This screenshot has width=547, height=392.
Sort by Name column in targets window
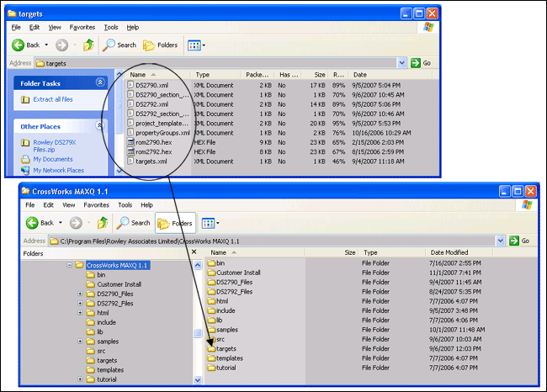click(157, 75)
